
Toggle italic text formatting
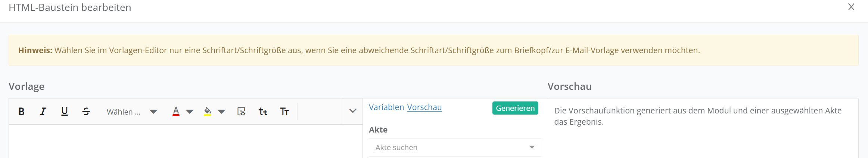43,112
